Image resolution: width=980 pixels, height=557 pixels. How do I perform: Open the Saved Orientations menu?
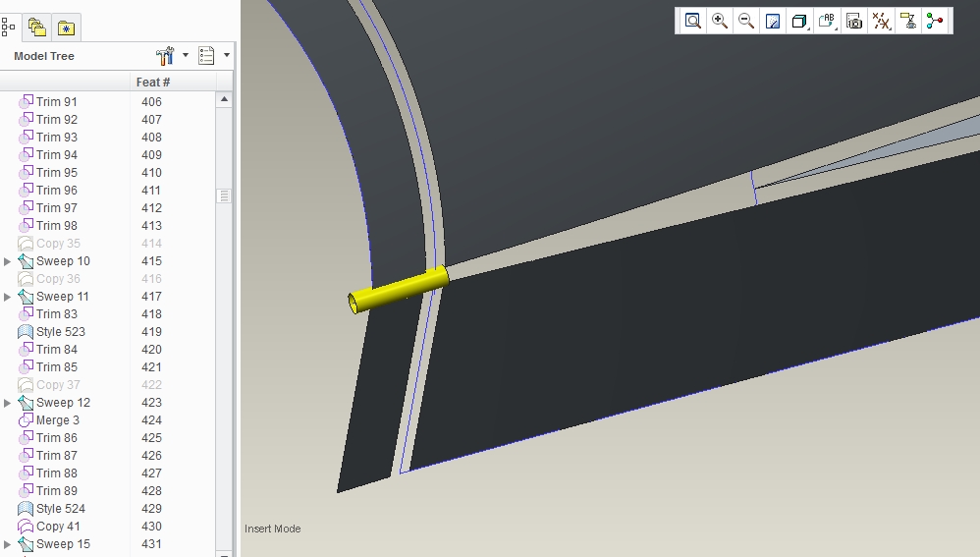tap(827, 22)
